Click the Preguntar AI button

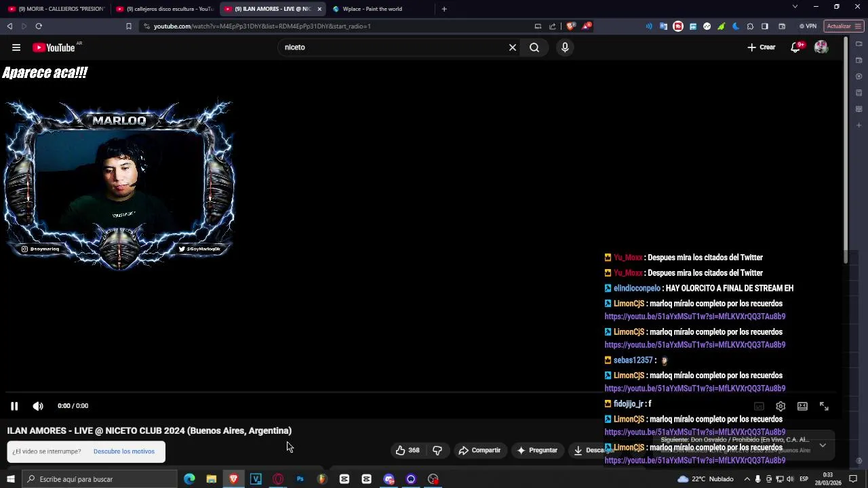click(537, 450)
